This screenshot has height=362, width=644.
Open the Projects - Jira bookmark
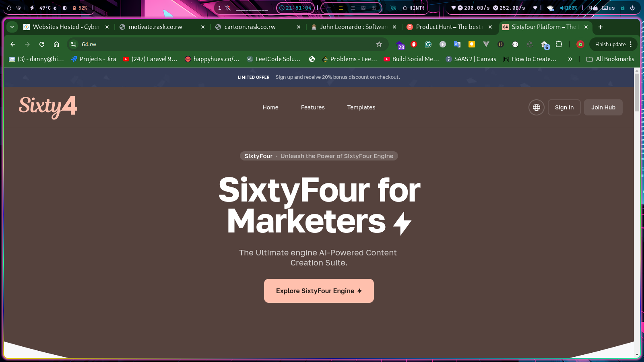click(x=93, y=59)
